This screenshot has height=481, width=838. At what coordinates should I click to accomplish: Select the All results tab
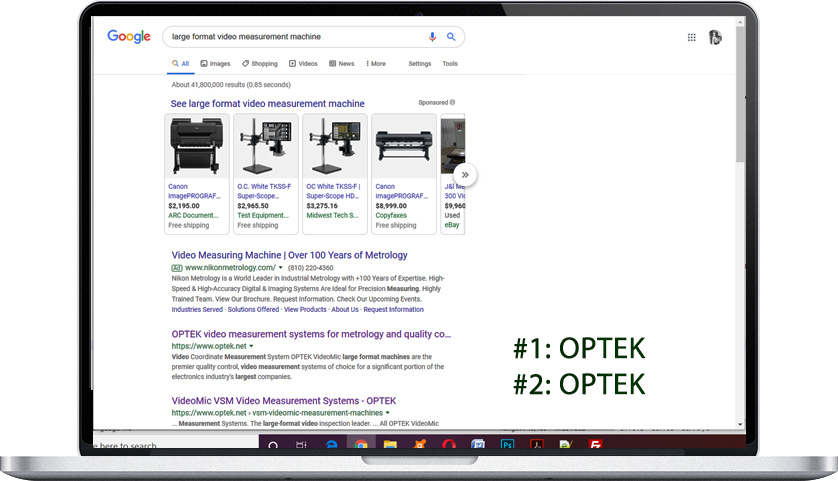pyautogui.click(x=181, y=64)
